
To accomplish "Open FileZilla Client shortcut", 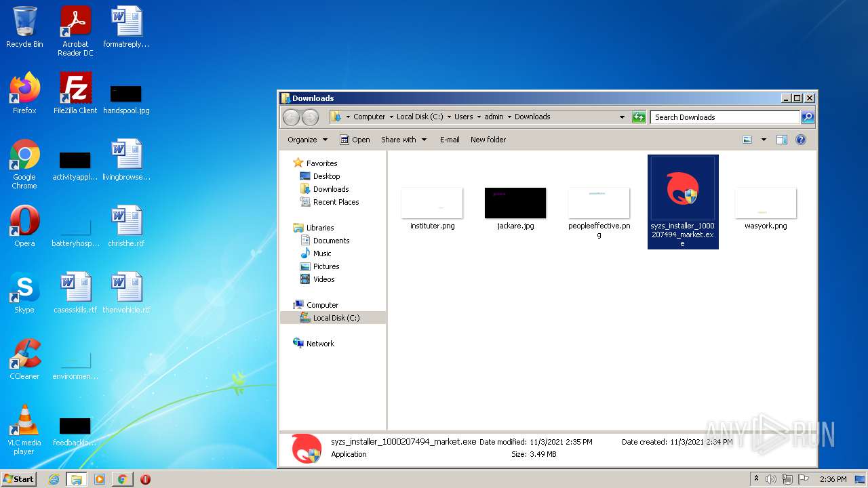I will click(75, 94).
